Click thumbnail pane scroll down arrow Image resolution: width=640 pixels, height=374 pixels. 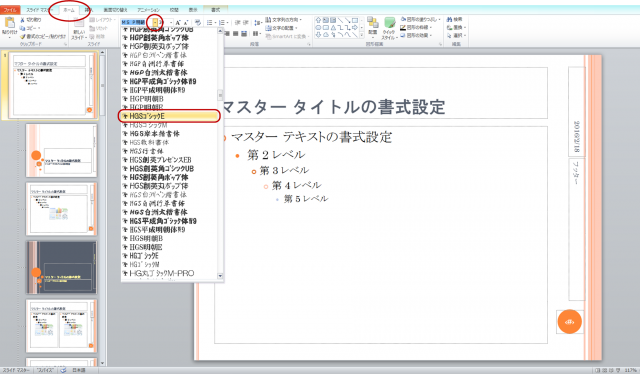(102, 363)
